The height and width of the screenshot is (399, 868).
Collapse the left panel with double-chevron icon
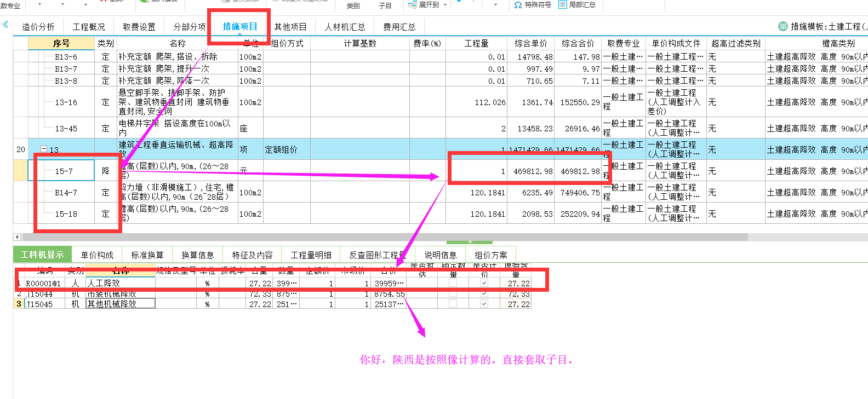5,25
